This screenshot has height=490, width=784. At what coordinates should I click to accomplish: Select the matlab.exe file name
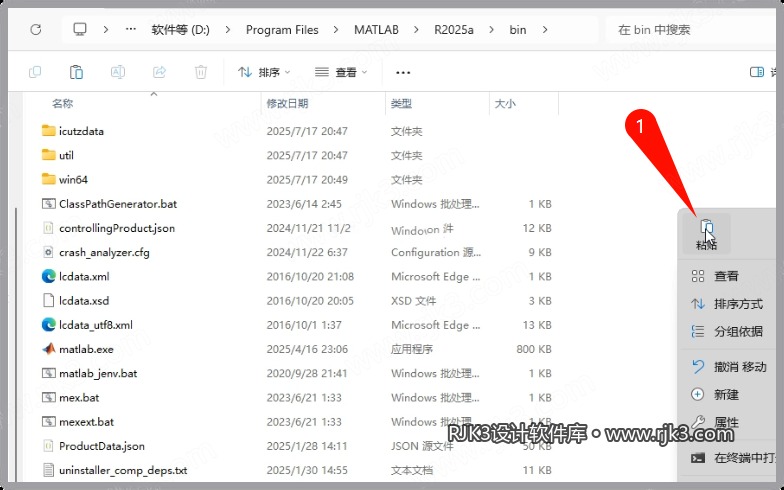86,349
